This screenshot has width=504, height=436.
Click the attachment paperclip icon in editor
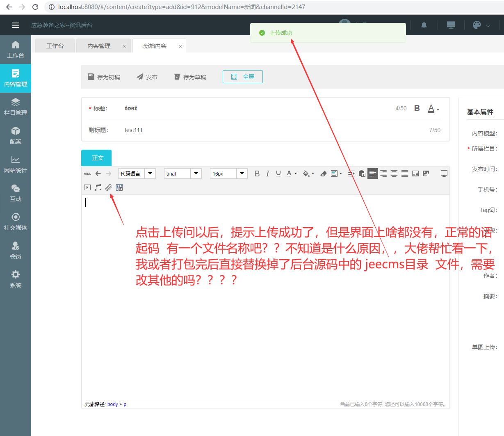click(x=108, y=187)
